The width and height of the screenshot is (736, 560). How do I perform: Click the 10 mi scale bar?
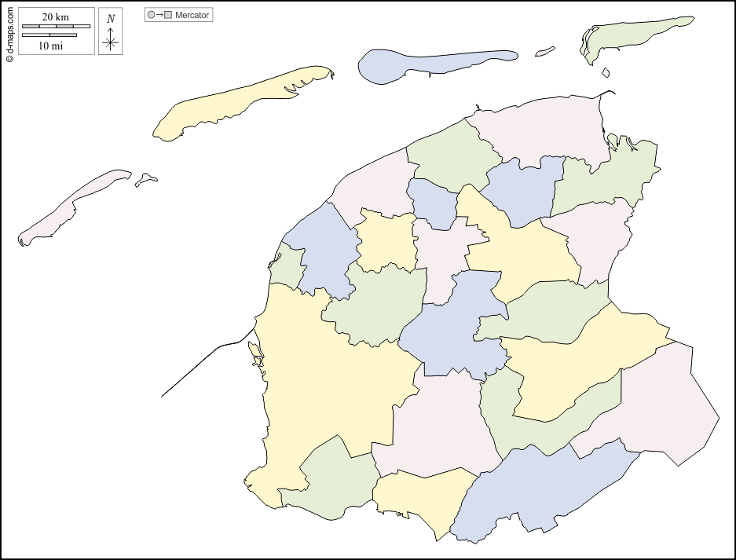49,35
